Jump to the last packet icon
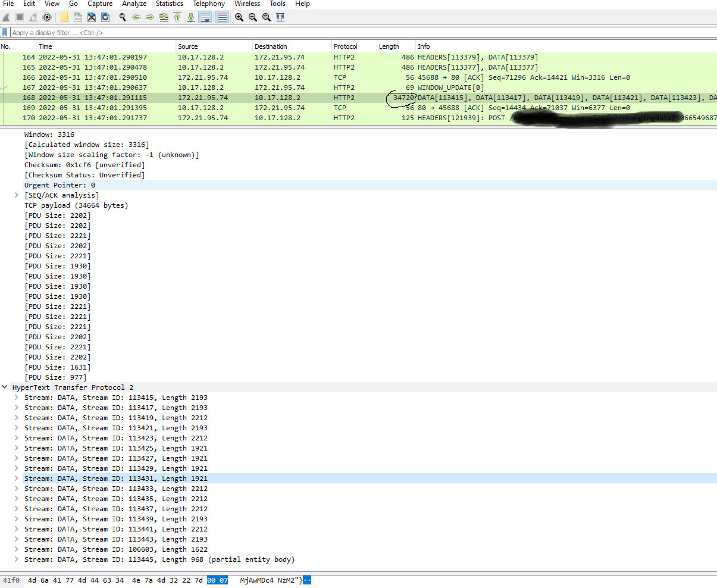 click(x=191, y=17)
